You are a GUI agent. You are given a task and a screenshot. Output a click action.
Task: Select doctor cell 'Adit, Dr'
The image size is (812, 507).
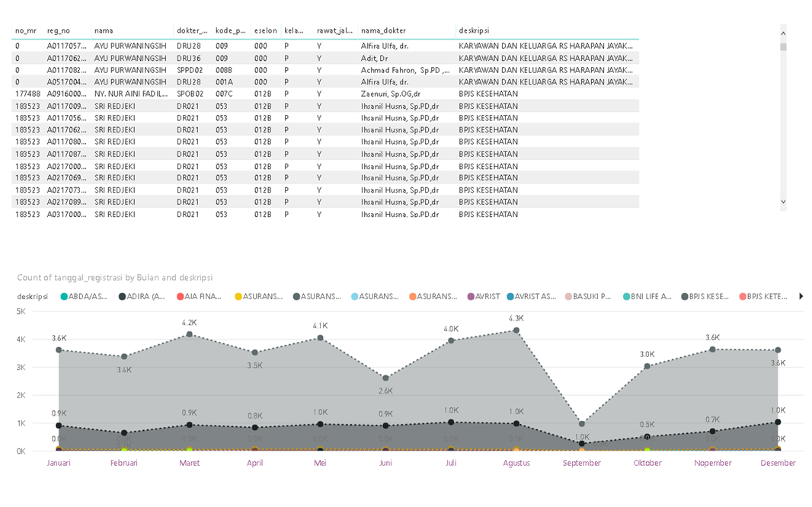(x=375, y=59)
